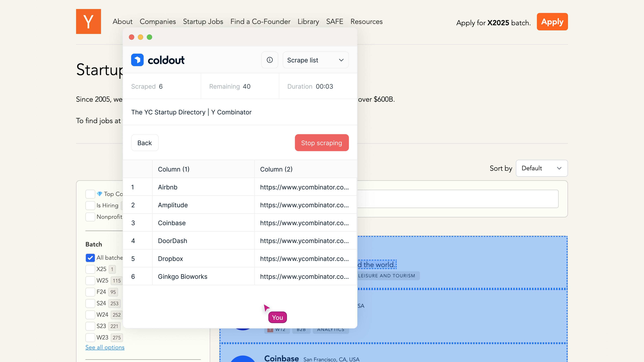The image size is (644, 362).
Task: Minimize coldout window with yellow button
Action: click(x=140, y=37)
